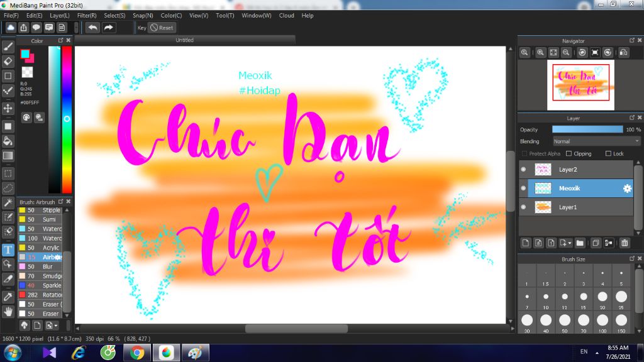Select the Move tool
This screenshot has height=362, width=644.
click(x=8, y=108)
